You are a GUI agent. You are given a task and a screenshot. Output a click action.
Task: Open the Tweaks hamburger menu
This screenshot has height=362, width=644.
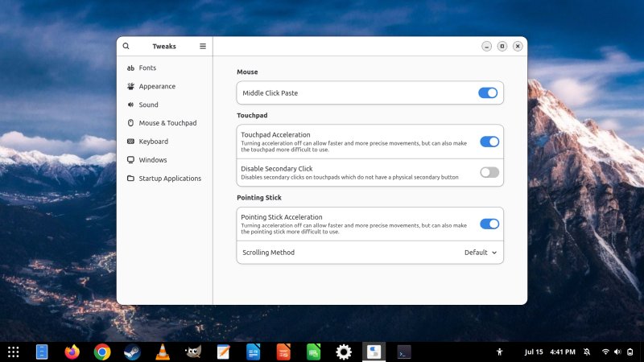click(203, 47)
